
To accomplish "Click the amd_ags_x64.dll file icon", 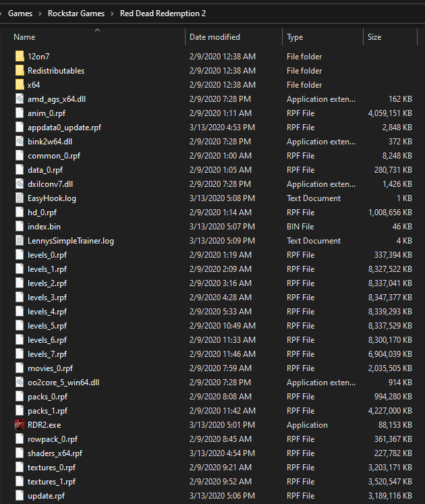I will point(20,99).
